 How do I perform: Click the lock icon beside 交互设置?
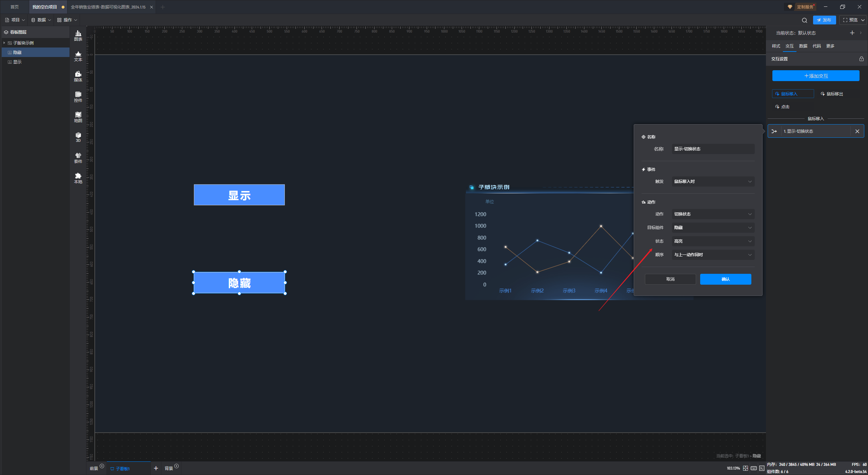coord(861,59)
